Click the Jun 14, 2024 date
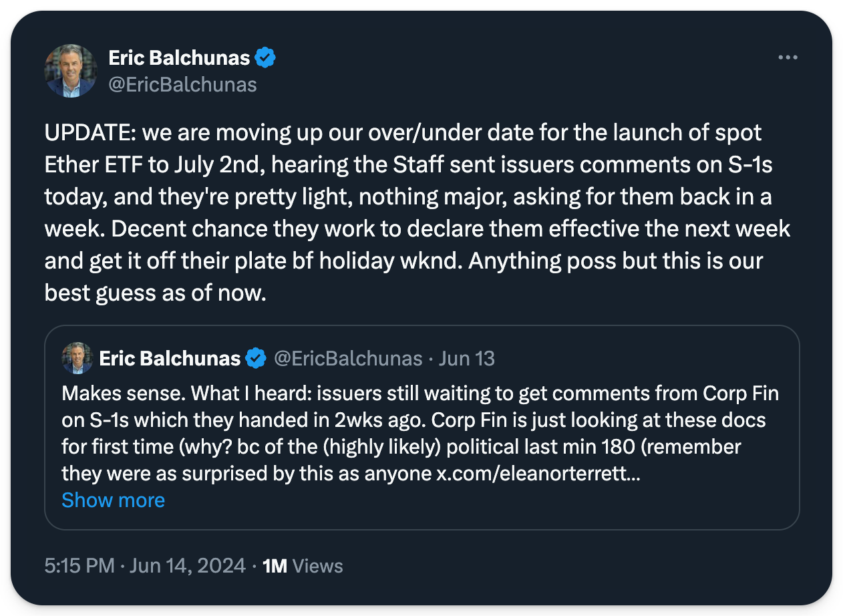Screen dimensions: 843x616 (x=188, y=567)
